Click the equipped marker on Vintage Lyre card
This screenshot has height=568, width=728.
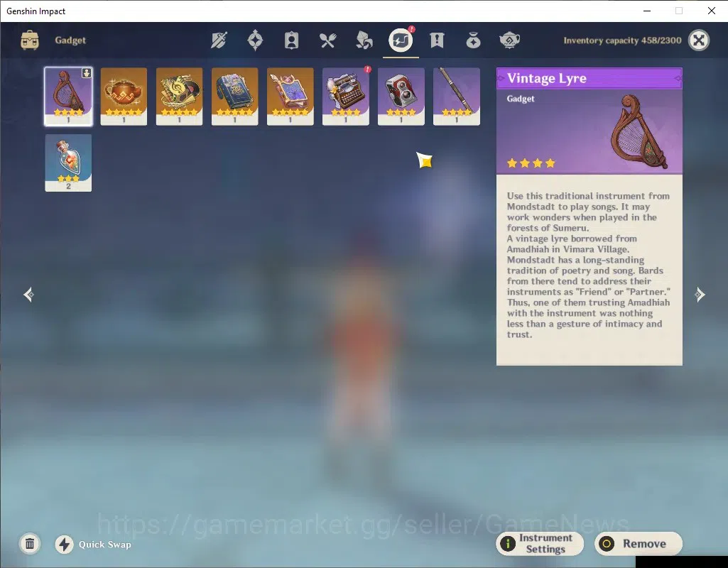click(x=87, y=73)
